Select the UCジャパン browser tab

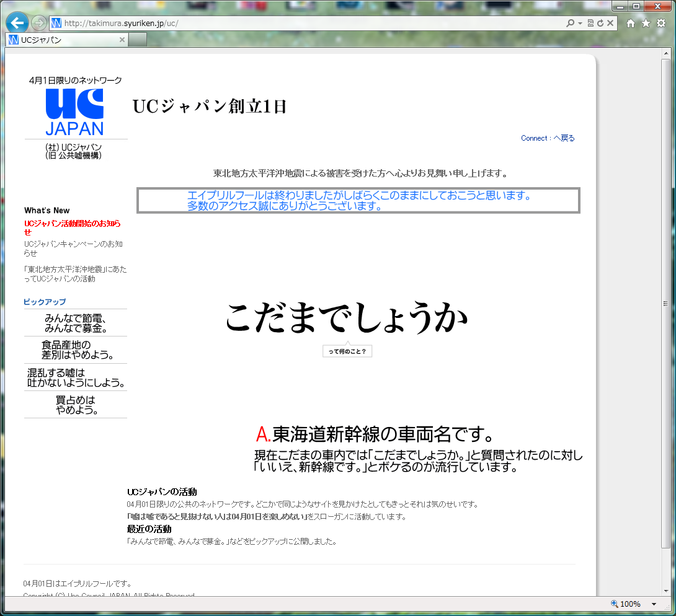(x=67, y=40)
